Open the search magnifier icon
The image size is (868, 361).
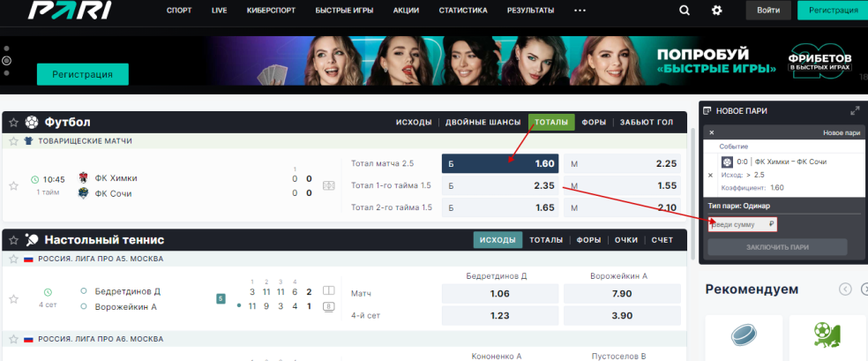pos(685,11)
